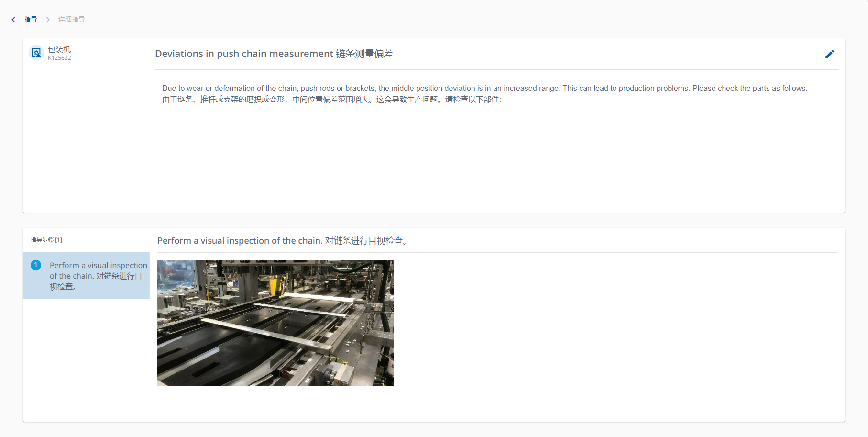Click the Chinese title 链条测量偏差
This screenshot has height=437, width=868.
pyautogui.click(x=364, y=54)
